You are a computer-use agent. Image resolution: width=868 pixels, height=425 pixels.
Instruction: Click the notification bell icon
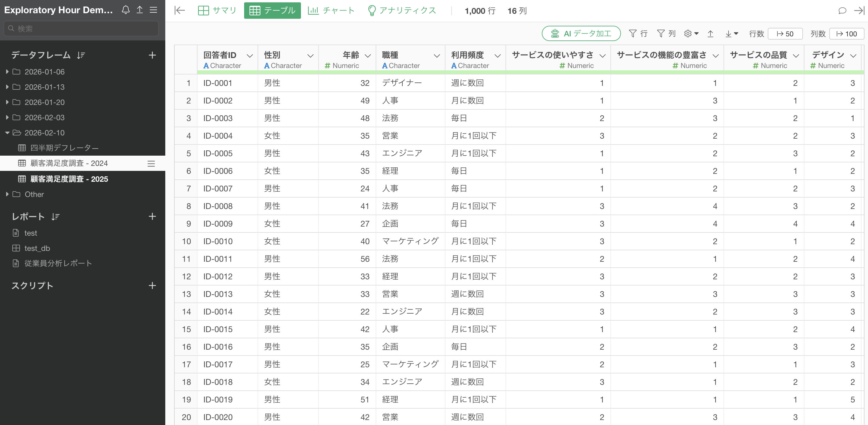coord(126,10)
